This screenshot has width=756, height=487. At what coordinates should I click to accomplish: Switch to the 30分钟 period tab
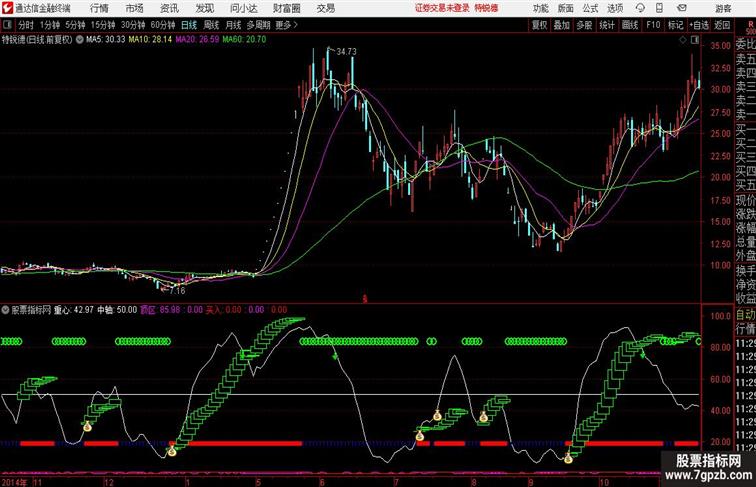pyautogui.click(x=133, y=25)
